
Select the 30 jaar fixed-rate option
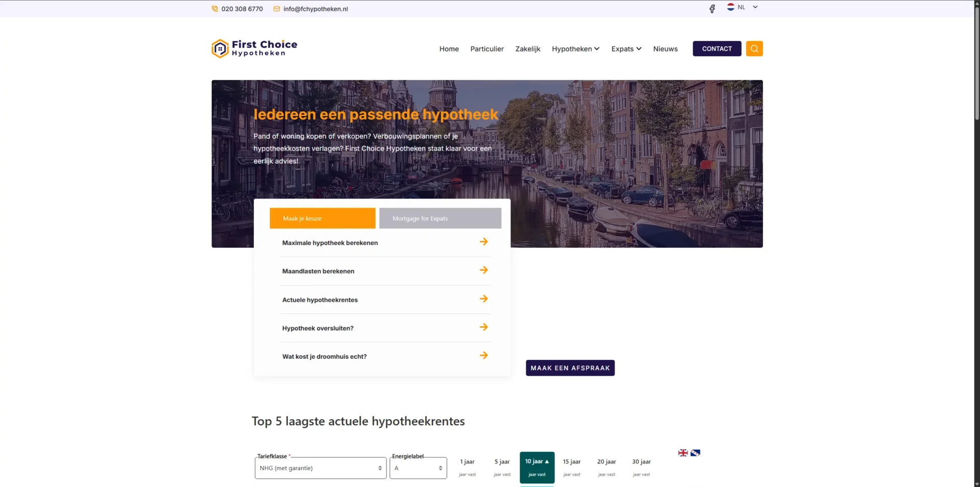pyautogui.click(x=641, y=467)
